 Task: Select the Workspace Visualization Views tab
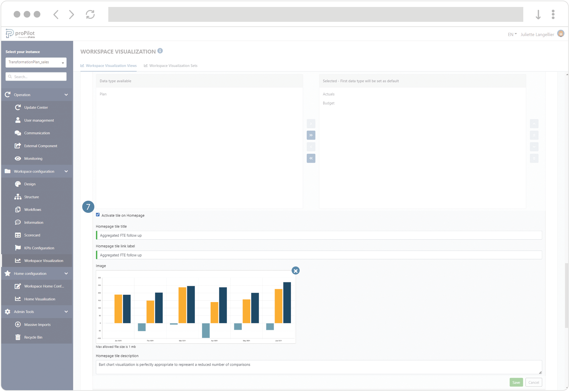click(x=111, y=65)
